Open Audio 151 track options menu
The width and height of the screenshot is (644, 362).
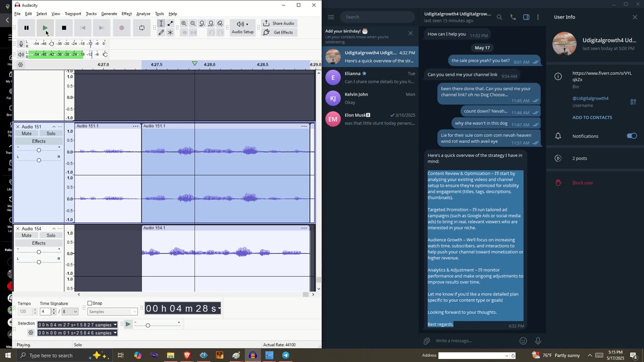(x=60, y=127)
